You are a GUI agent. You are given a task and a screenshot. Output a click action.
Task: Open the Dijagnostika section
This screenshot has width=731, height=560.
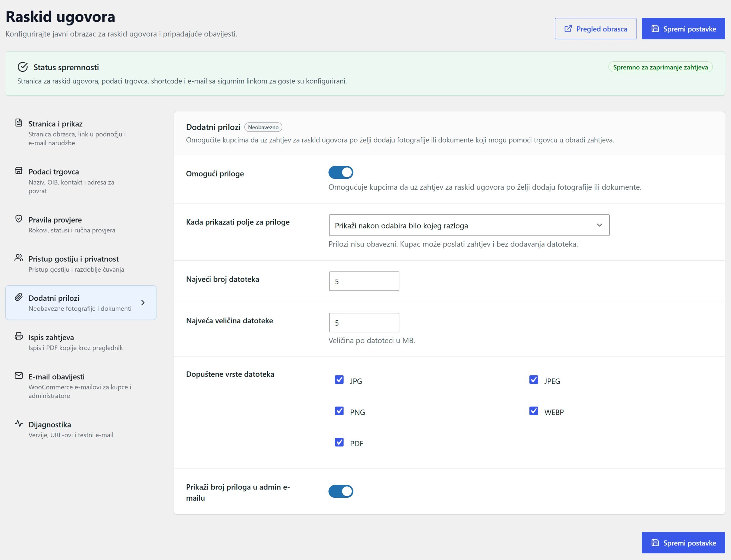pyautogui.click(x=81, y=429)
